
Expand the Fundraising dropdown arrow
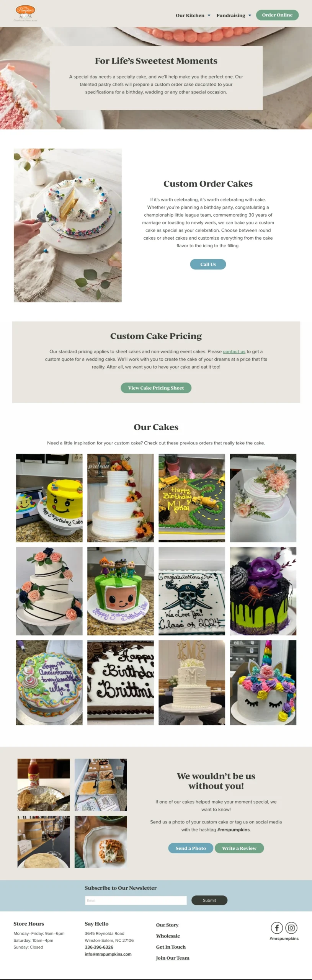pos(250,15)
